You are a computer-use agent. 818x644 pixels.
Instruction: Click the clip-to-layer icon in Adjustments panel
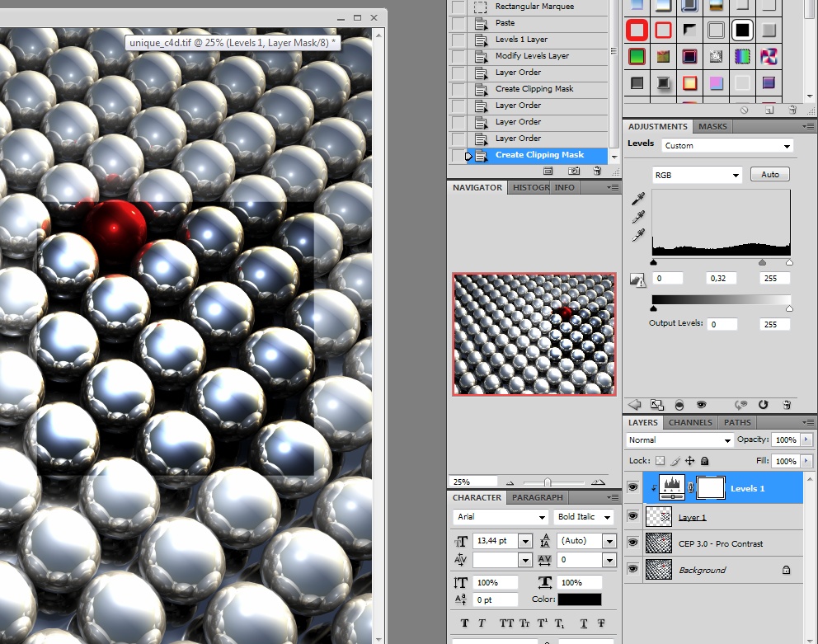click(x=679, y=405)
